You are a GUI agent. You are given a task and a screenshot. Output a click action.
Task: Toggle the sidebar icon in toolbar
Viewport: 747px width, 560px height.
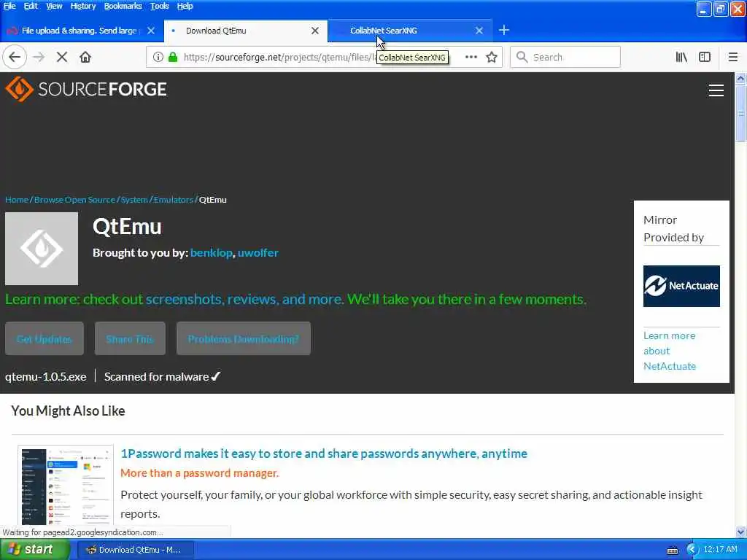click(705, 57)
